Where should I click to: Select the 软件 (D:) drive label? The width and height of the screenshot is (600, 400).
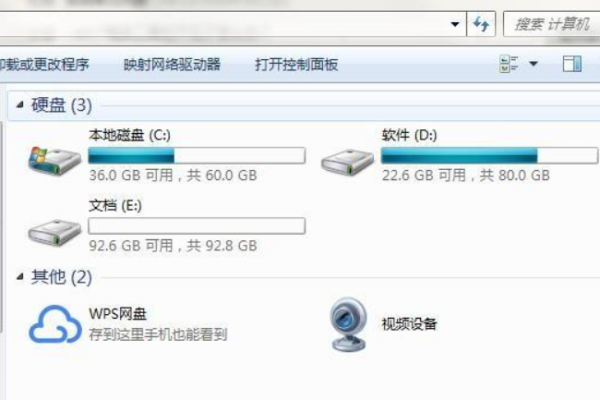[x=409, y=135]
